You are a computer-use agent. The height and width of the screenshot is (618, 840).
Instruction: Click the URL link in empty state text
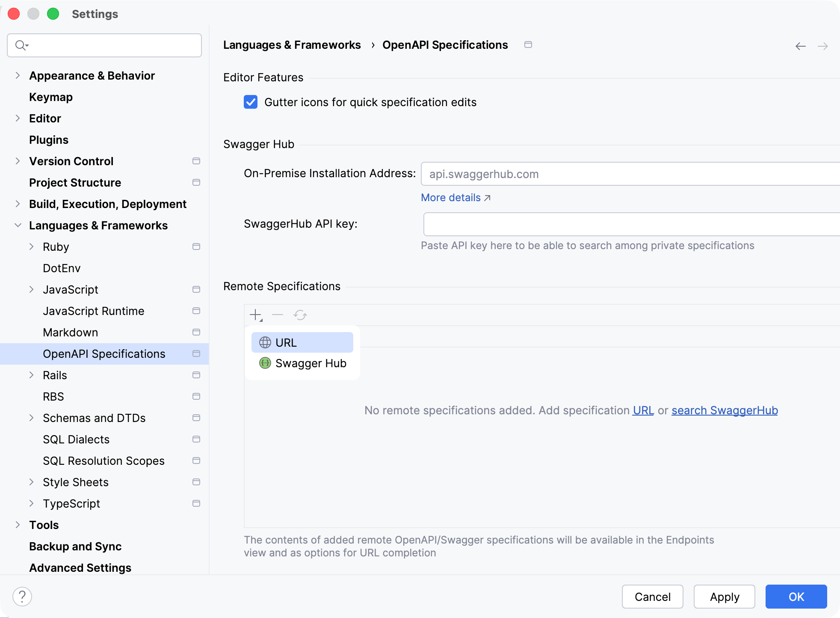(643, 410)
